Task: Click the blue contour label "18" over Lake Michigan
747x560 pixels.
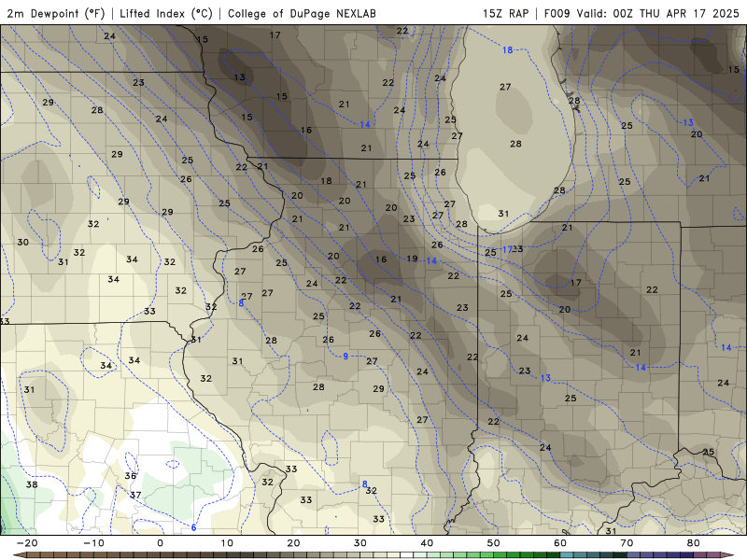Action: 507,50
